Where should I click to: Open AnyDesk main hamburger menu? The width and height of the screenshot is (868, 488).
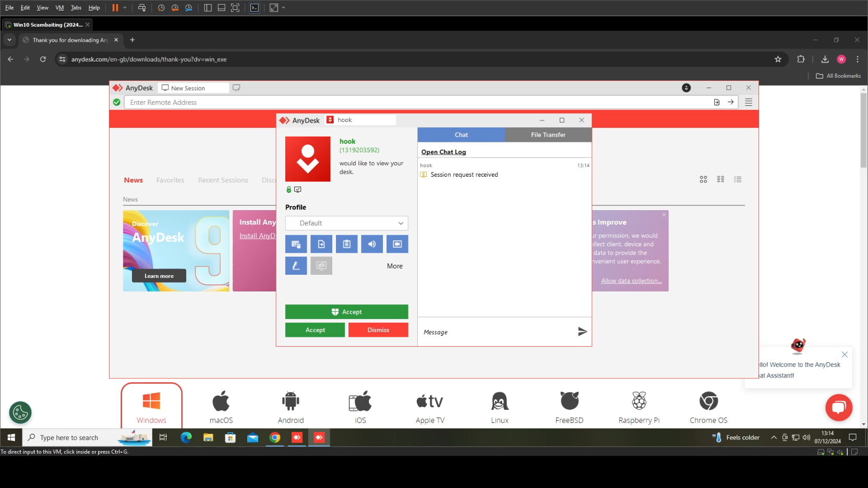click(x=749, y=103)
